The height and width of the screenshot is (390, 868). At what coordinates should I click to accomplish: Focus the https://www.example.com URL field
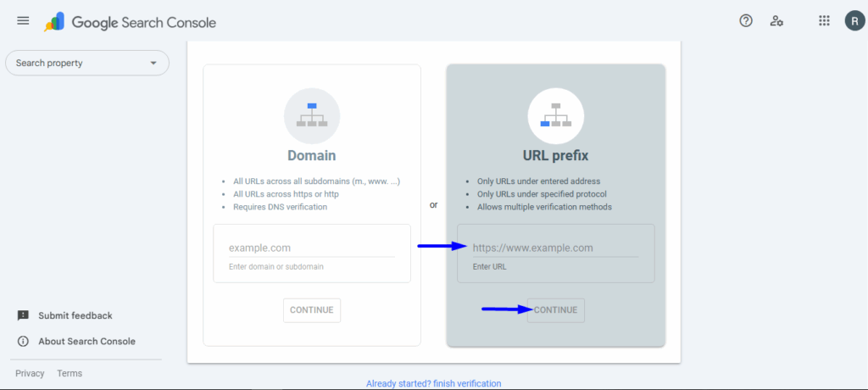click(x=555, y=248)
